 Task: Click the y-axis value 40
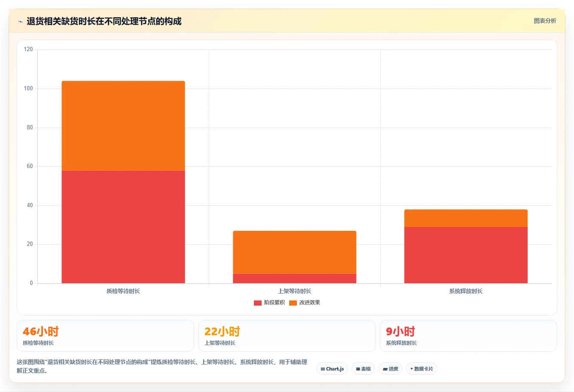tap(30, 205)
